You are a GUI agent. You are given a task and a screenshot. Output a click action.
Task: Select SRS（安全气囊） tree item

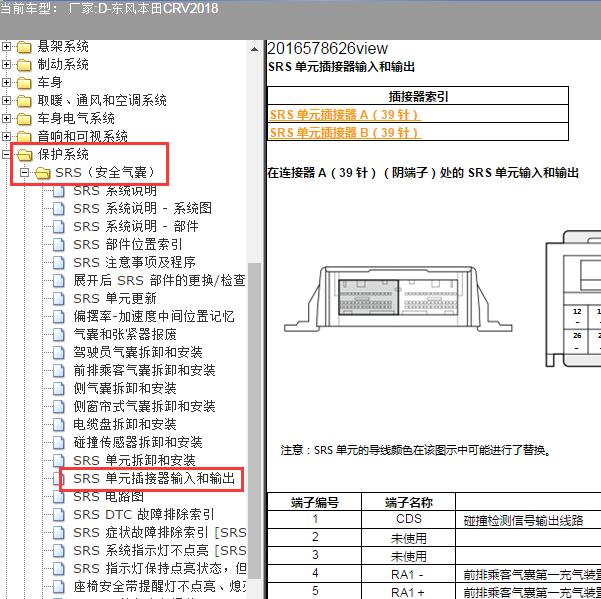click(x=105, y=172)
